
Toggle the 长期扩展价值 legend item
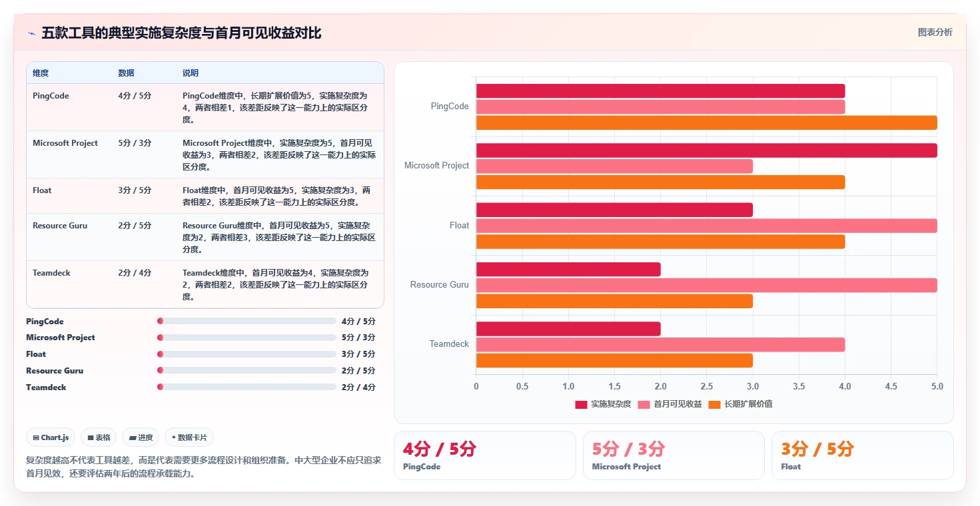[740, 404]
